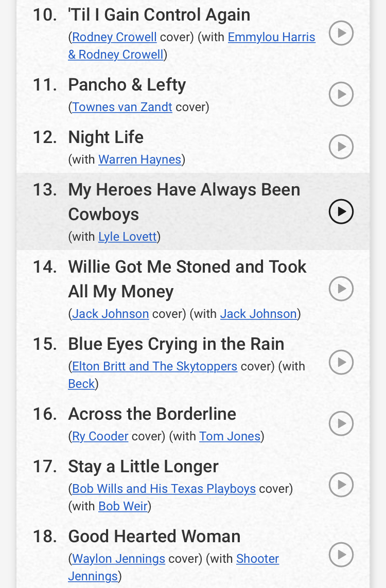
Task: Play the Stay a Little Longer track
Action: coord(341,485)
